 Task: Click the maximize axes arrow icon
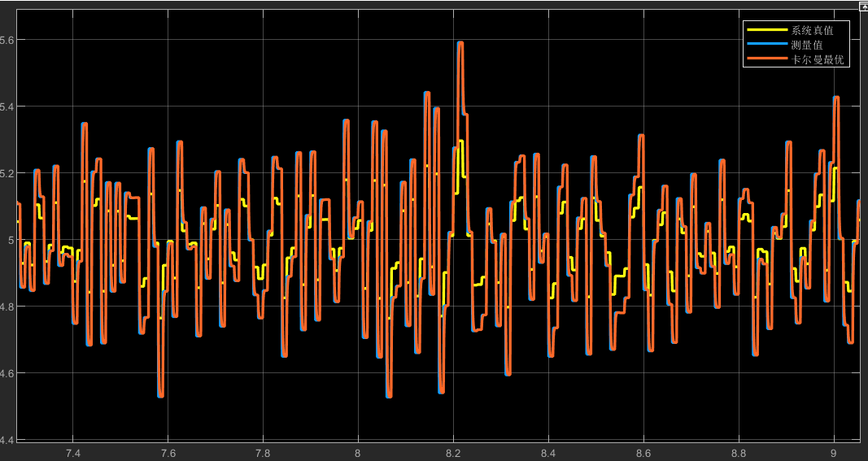(x=862, y=6)
